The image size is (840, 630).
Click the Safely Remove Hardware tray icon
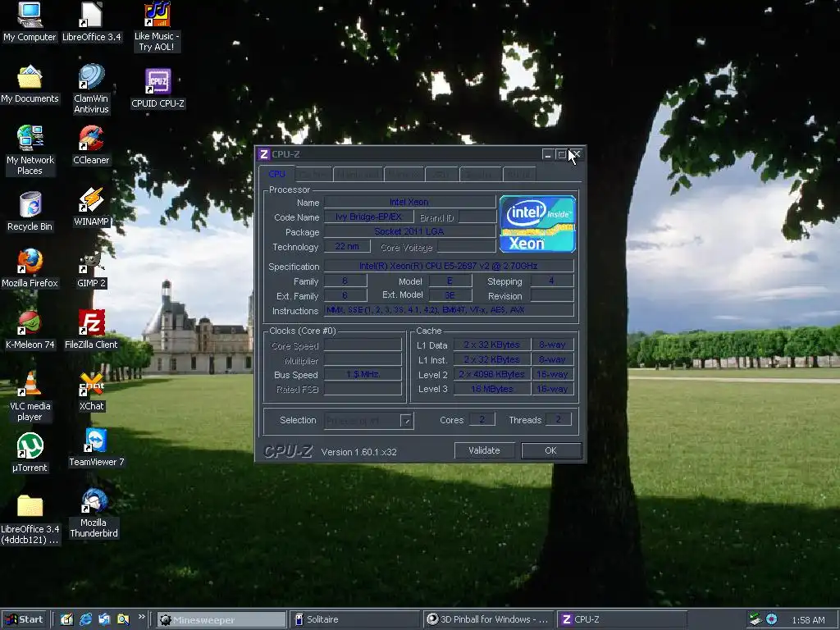coord(755,619)
